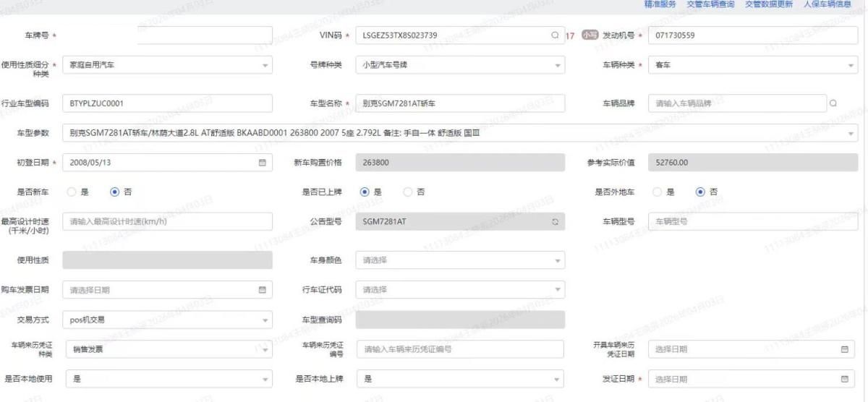Click the 精准服务 link
The width and height of the screenshot is (868, 402).
point(660,4)
